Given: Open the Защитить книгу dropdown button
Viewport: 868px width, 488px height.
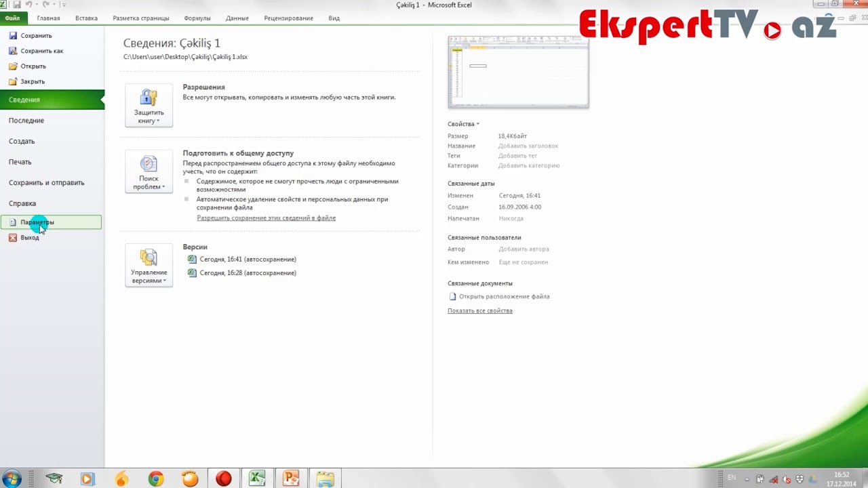Looking at the screenshot, I should [x=149, y=106].
